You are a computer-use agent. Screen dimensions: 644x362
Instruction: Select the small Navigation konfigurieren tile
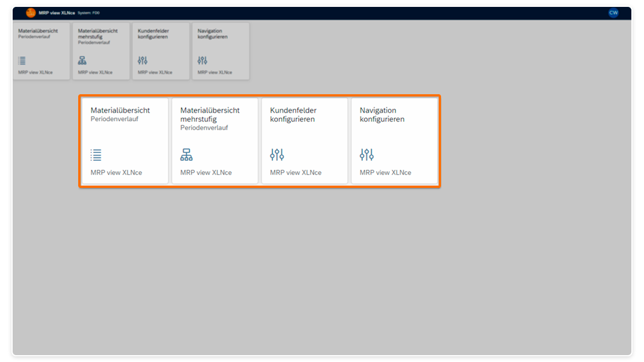(220, 51)
